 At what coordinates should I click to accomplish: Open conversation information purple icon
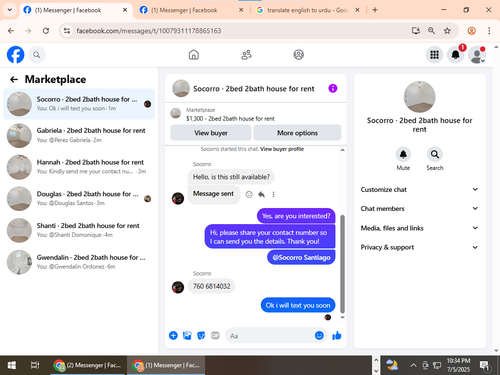pos(333,88)
